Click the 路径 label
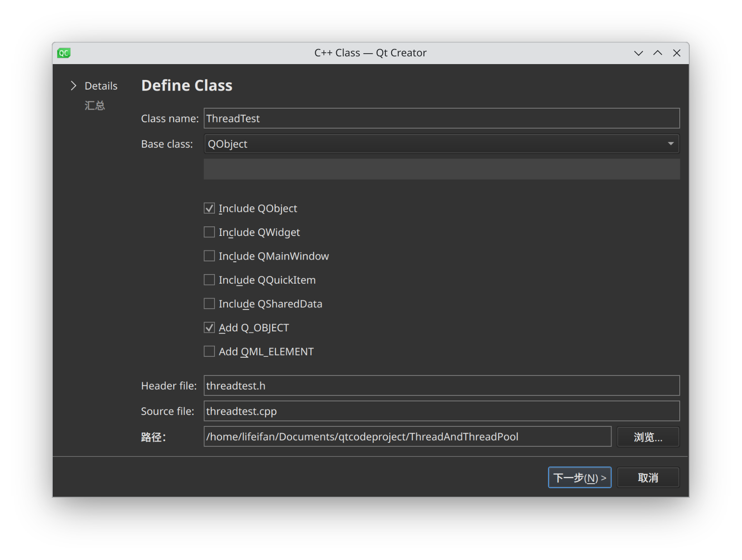742x560 pixels. [154, 437]
